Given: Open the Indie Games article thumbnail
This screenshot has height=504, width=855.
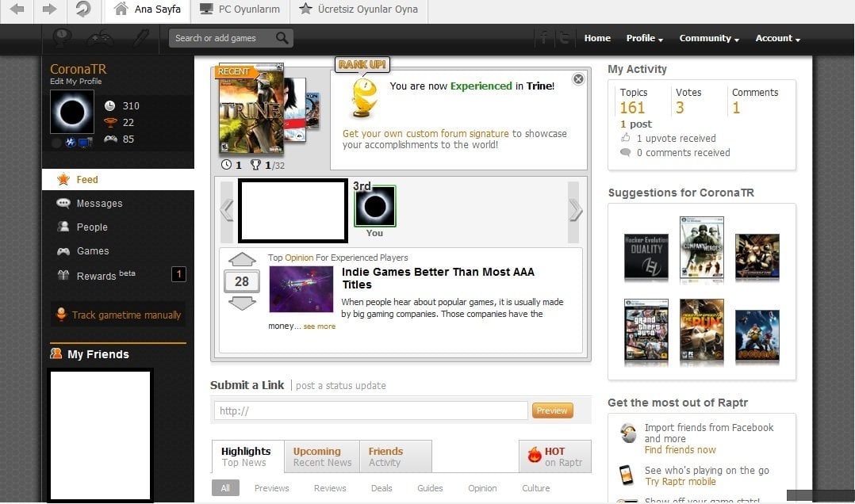Looking at the screenshot, I should [x=301, y=288].
